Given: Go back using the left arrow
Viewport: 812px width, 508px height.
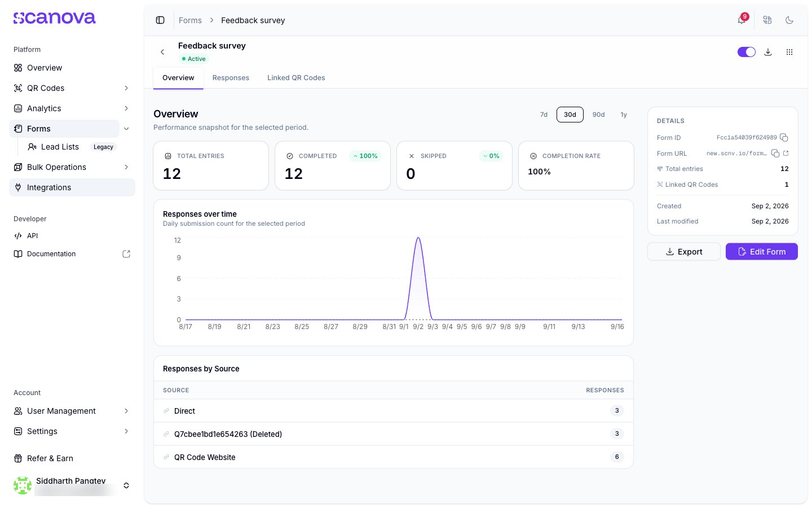Looking at the screenshot, I should tap(162, 52).
